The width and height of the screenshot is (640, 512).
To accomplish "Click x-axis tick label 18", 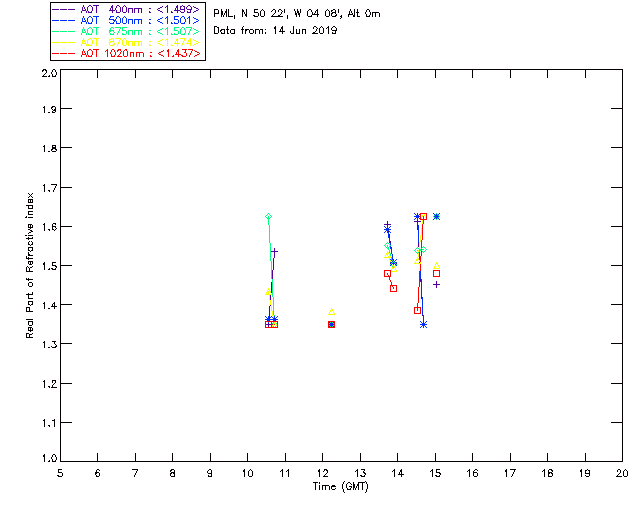I will click(x=548, y=473).
